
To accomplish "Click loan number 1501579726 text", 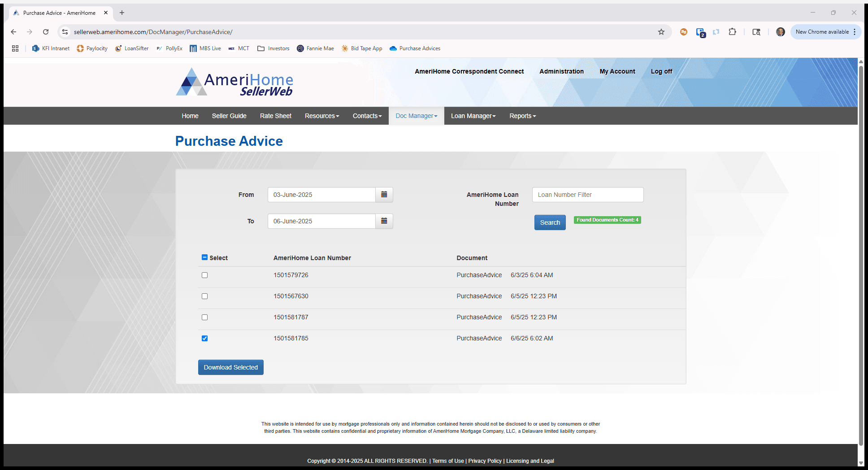I will coord(291,275).
